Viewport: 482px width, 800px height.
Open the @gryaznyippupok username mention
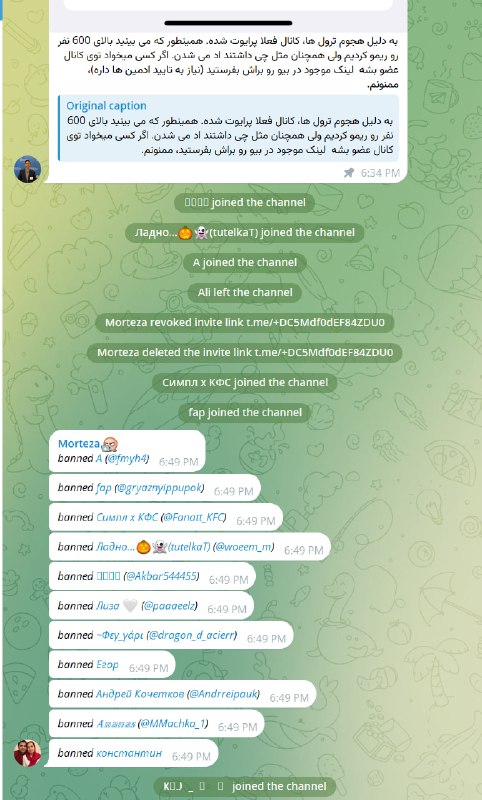(x=159, y=488)
